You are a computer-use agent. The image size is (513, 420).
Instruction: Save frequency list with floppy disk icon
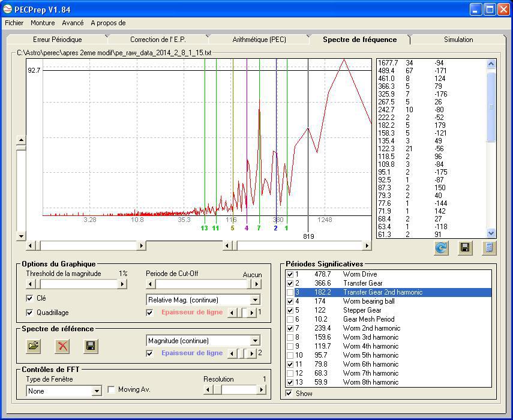click(x=465, y=248)
